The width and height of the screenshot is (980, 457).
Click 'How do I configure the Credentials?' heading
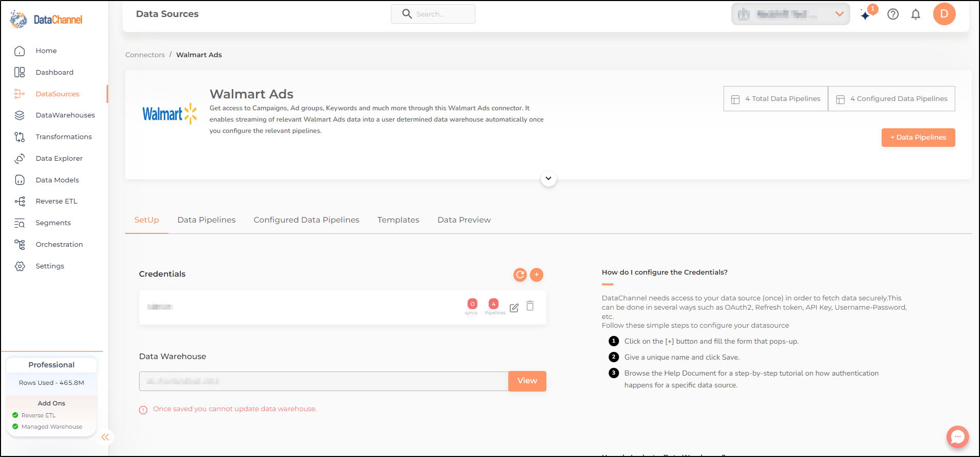(x=665, y=272)
